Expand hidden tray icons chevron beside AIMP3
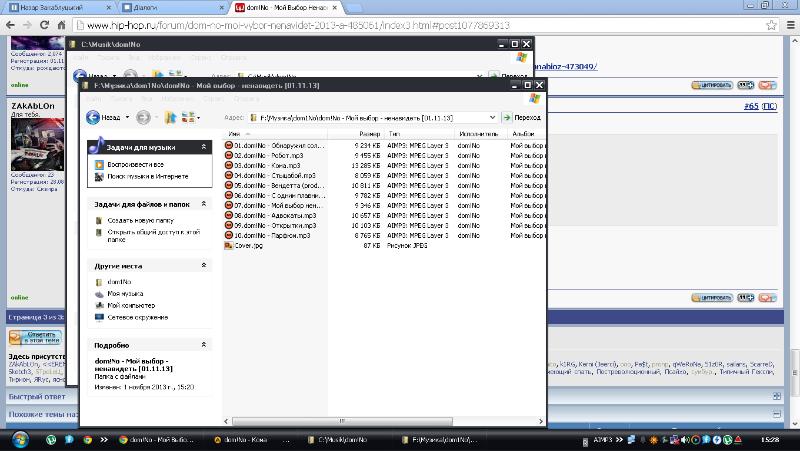 tap(619, 439)
